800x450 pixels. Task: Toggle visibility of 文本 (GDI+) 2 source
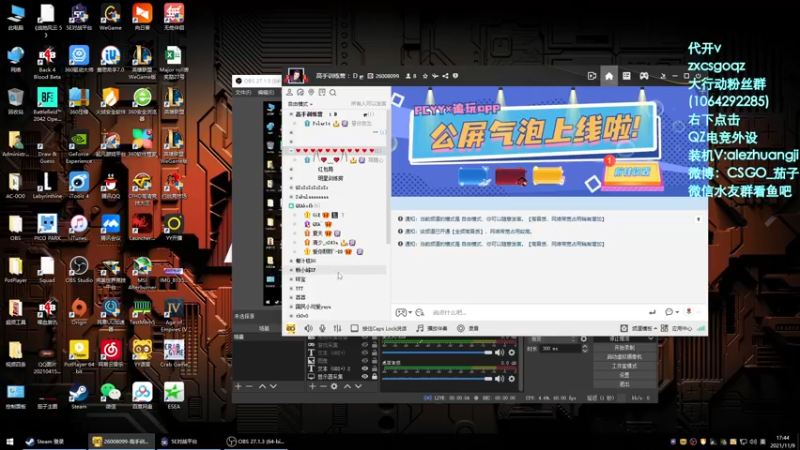(x=365, y=368)
